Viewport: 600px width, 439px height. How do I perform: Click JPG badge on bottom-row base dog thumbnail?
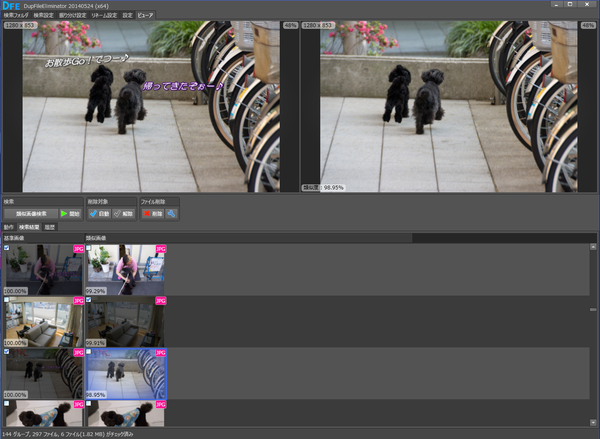(x=78, y=404)
